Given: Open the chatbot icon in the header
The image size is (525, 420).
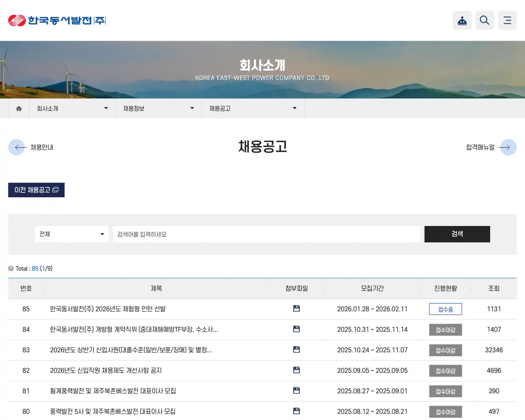Looking at the screenshot, I should coord(462,20).
